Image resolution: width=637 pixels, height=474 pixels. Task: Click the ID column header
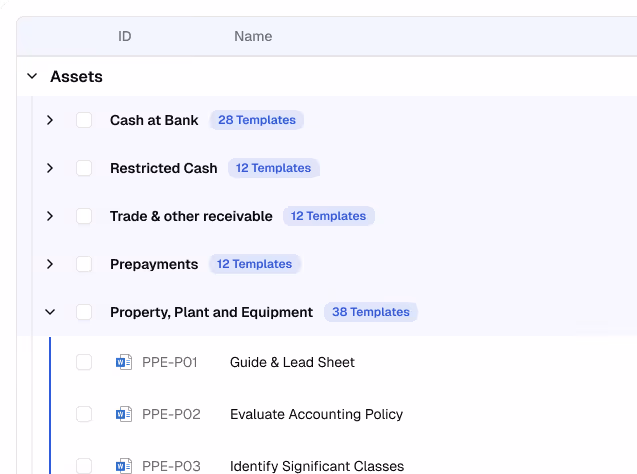[x=125, y=36]
